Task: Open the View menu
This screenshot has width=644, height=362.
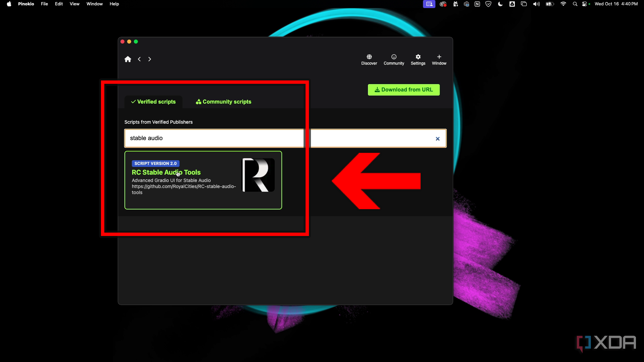Action: click(74, 4)
